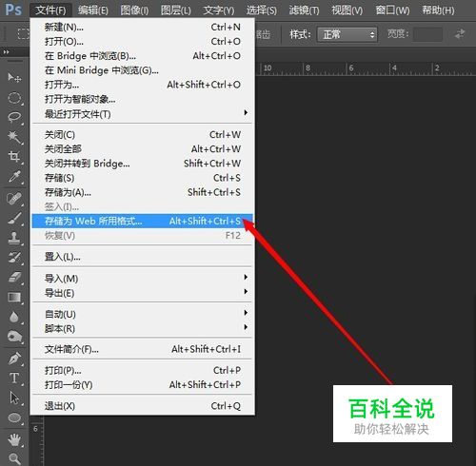Select the Hand tool
The height and width of the screenshot is (466, 476).
click(14, 440)
